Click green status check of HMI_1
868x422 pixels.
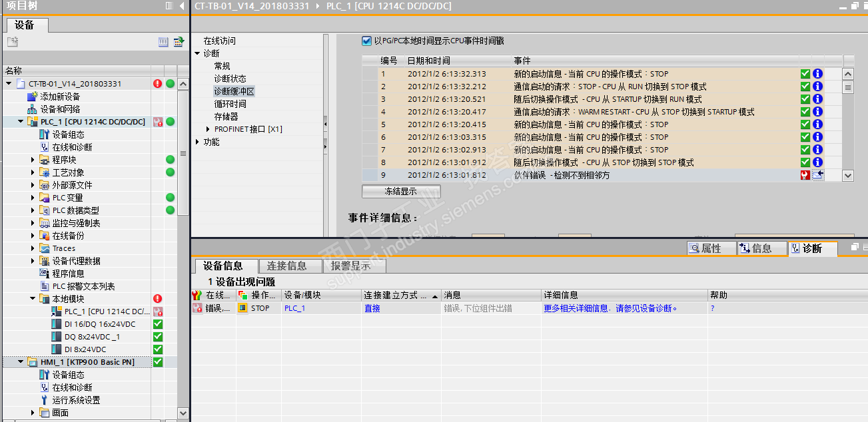tap(158, 362)
